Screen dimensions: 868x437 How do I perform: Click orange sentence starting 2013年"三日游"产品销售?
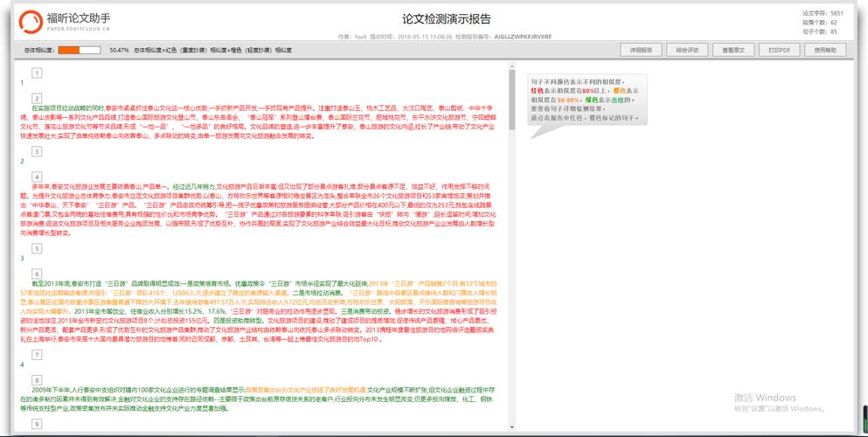420,284
